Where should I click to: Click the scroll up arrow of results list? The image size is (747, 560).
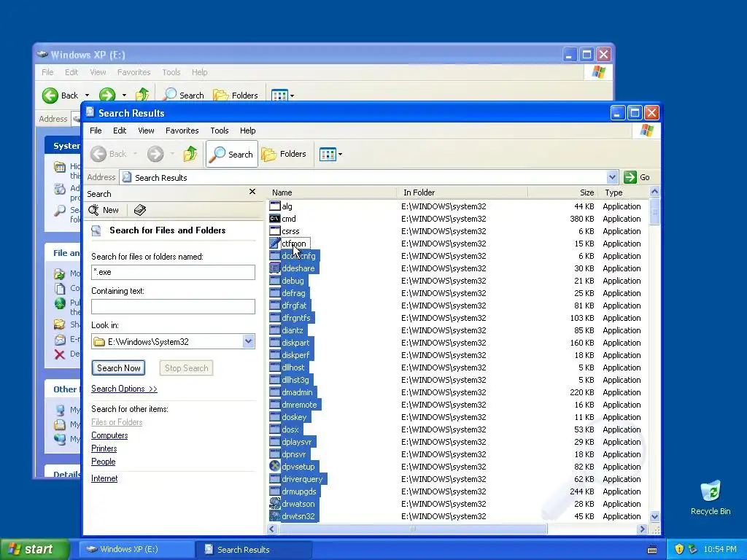click(654, 192)
